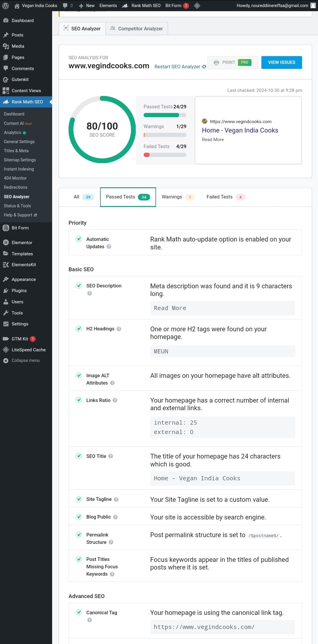Image resolution: width=318 pixels, height=644 pixels.
Task: Open Help & Support external link
Action: 20,215
